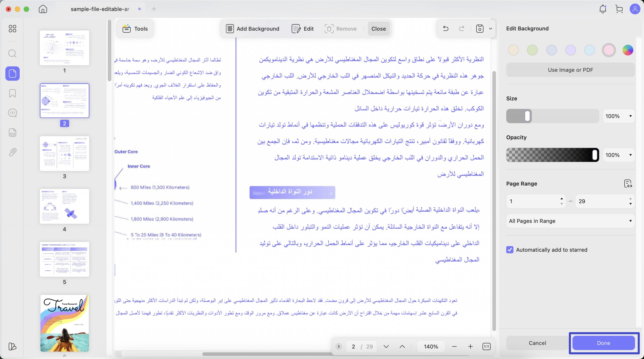This screenshot has height=359, width=644.
Task: Select the page thumbnails panel icon
Action: click(13, 73)
